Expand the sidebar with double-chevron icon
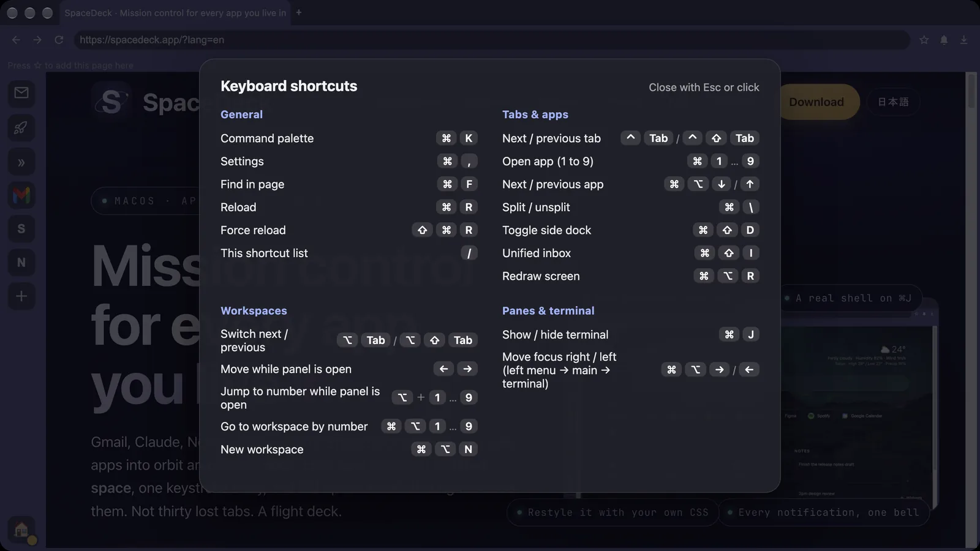 click(x=21, y=162)
